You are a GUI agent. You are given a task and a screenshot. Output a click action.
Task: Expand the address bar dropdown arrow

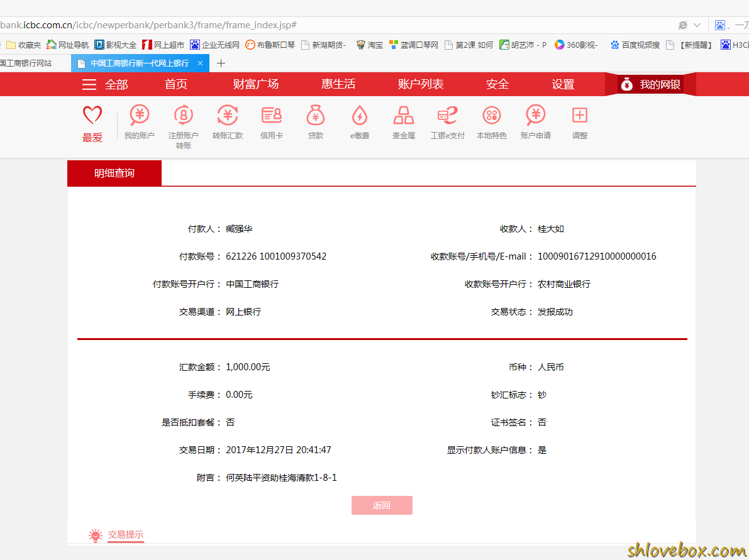[697, 25]
